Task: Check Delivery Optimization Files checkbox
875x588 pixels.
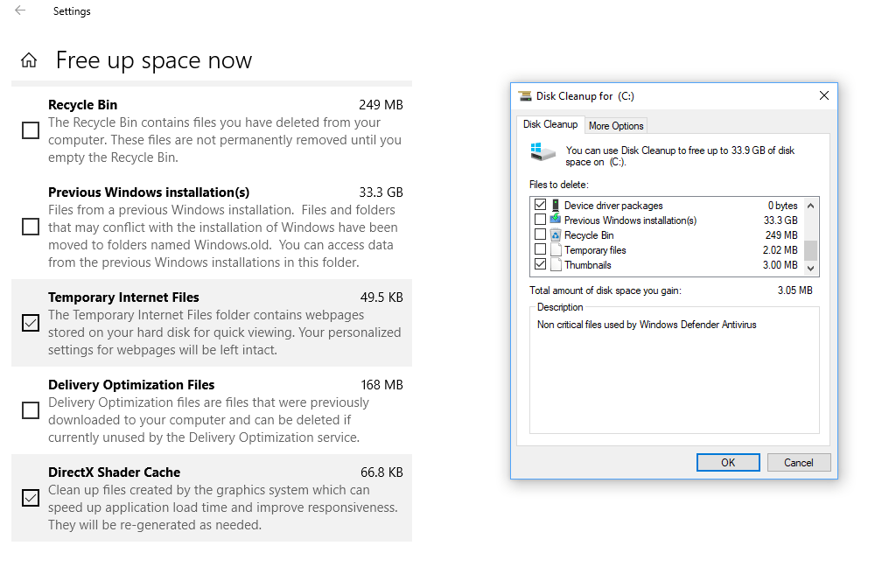Action: (31, 410)
